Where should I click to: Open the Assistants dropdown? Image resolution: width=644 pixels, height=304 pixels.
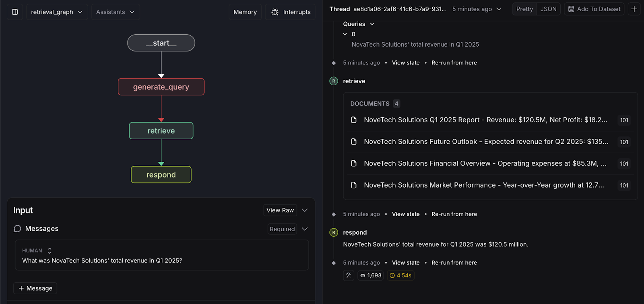[116, 12]
